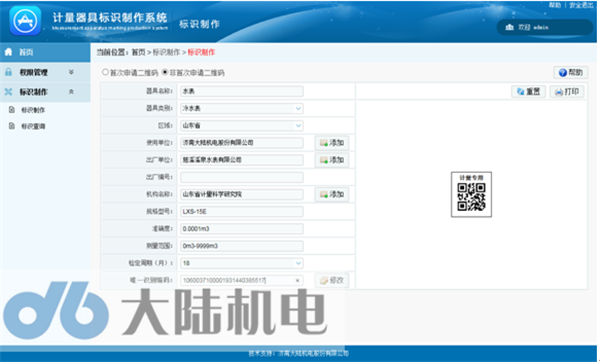Expand the 权限管理 sidebar section chevron

(71, 72)
